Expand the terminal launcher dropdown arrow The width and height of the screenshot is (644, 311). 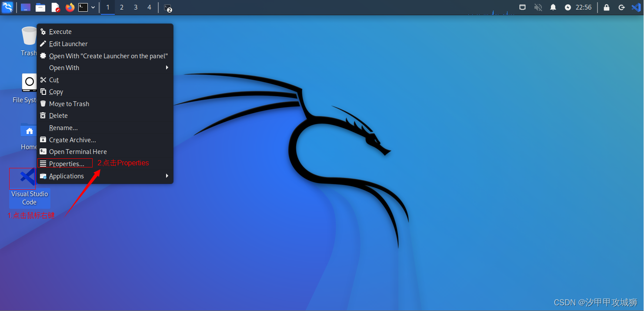click(x=93, y=7)
